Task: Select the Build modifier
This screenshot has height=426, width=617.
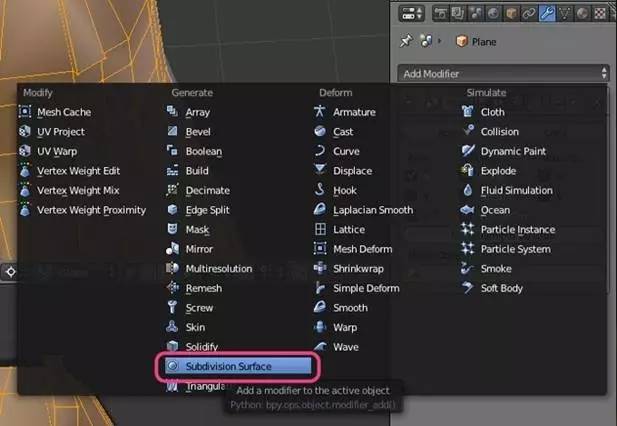Action: pyautogui.click(x=238, y=171)
